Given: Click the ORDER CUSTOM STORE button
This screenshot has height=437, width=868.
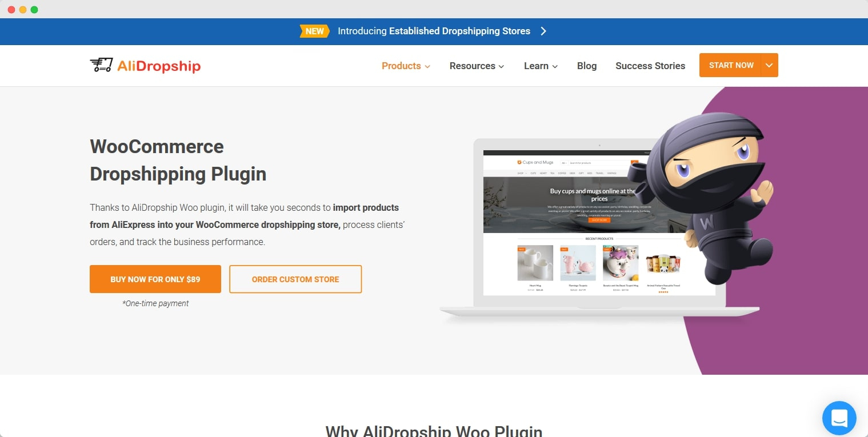Looking at the screenshot, I should pyautogui.click(x=295, y=279).
